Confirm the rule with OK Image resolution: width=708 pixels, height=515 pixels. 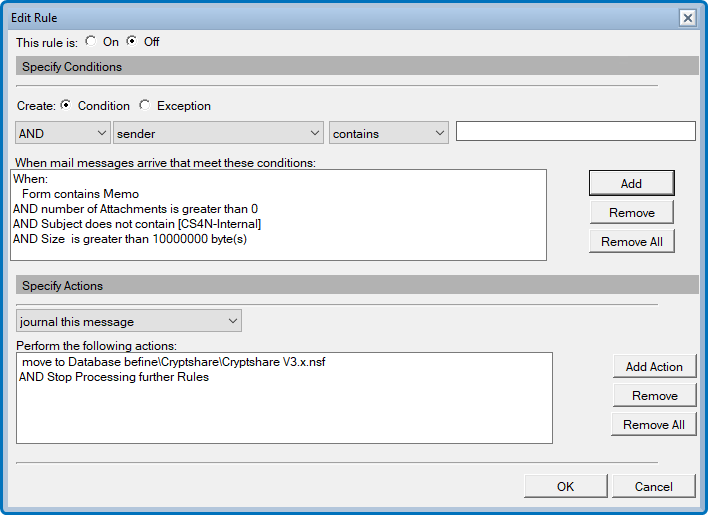pos(566,486)
